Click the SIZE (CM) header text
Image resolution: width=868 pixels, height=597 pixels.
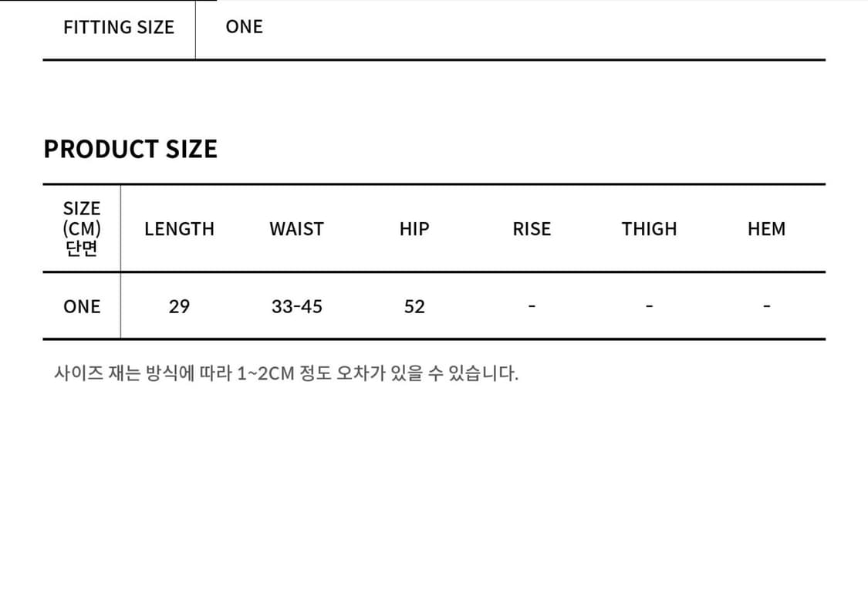[82, 219]
